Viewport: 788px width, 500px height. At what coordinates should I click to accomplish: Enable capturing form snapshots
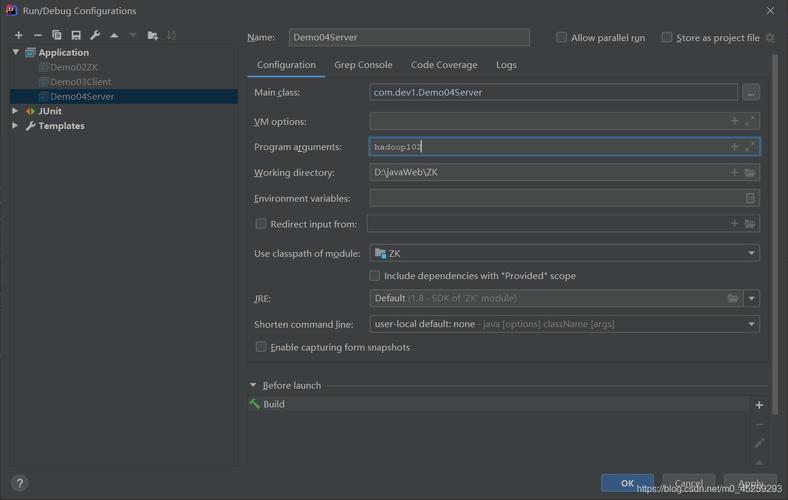pyautogui.click(x=261, y=347)
